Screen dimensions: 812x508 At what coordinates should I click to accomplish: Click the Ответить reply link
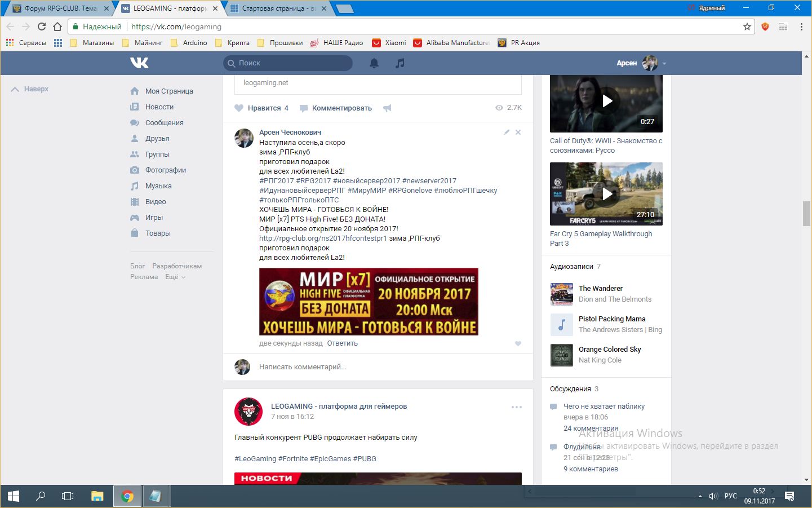coord(342,343)
